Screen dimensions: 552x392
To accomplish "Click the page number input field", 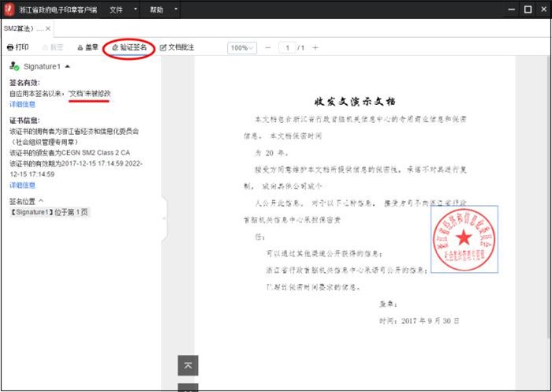I will [287, 48].
